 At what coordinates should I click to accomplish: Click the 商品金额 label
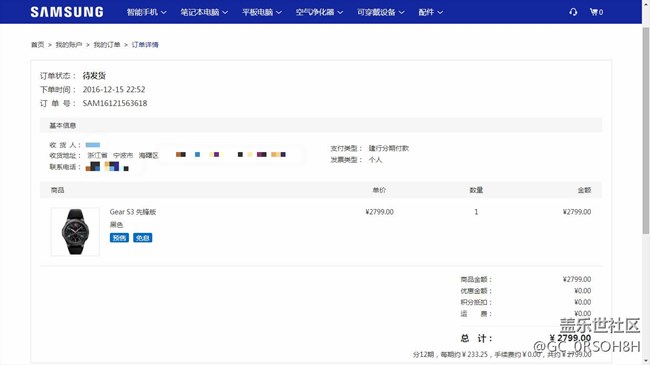click(476, 279)
